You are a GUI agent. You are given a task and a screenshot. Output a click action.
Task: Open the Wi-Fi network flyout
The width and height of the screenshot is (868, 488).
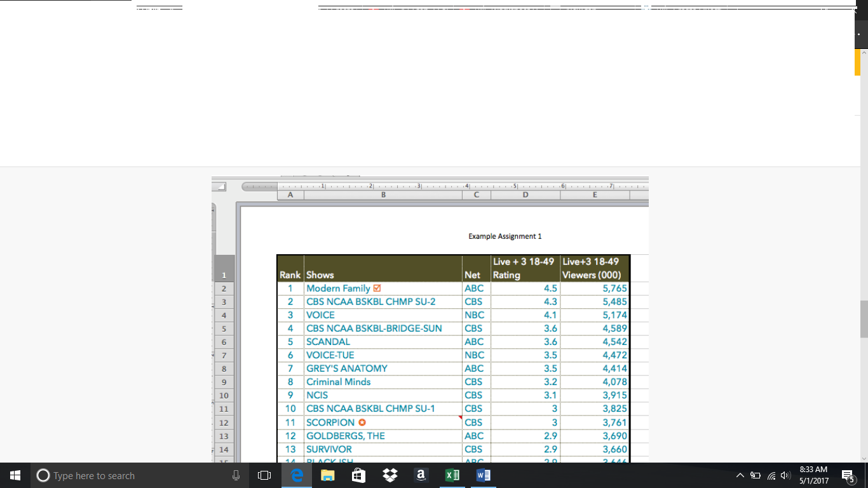pos(771,475)
